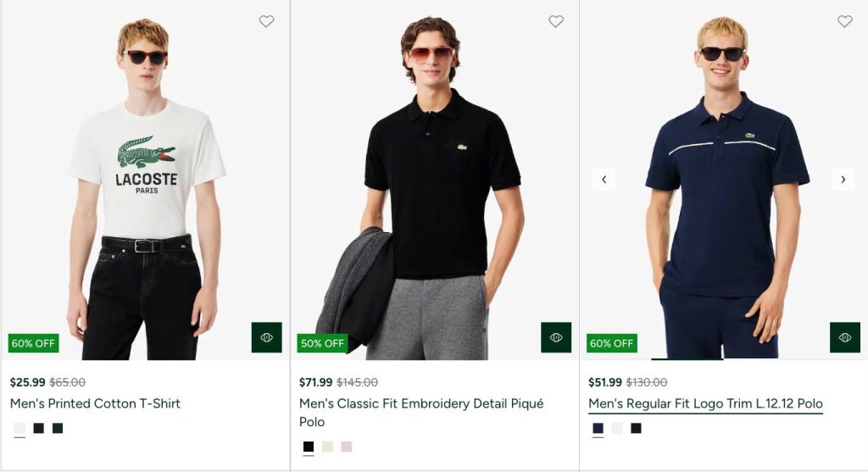Select the navy swatch for L.12.12 Polo
Viewport: 868px width, 472px height.
coord(598,428)
